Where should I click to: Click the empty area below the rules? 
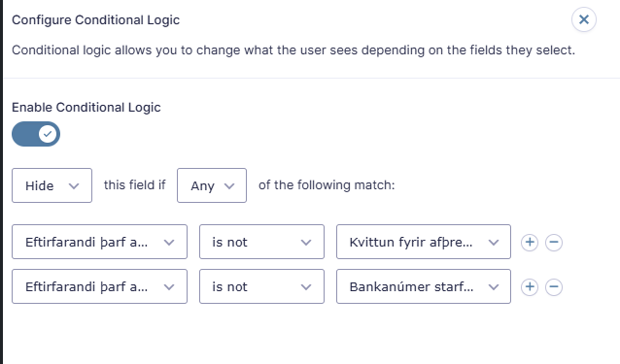(x=308, y=336)
